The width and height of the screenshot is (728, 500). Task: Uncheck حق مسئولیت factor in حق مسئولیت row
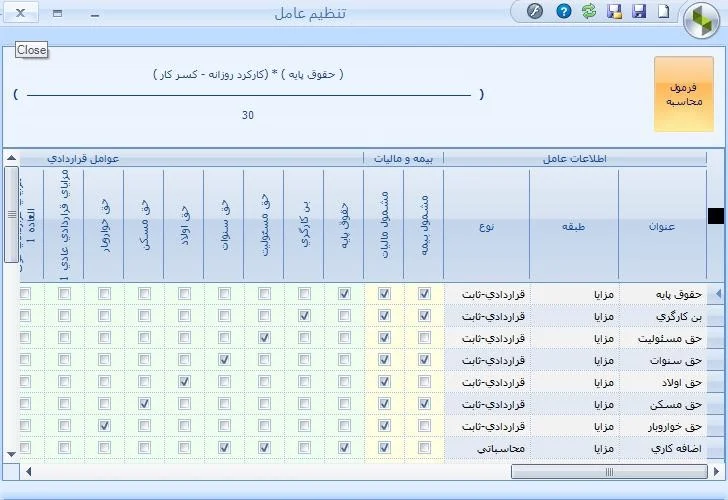click(264, 338)
